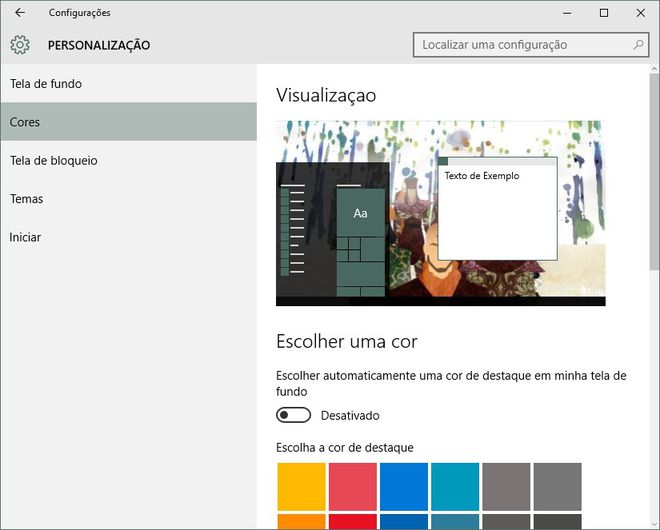This screenshot has height=530, width=660.
Task: Minimize the Configurações window
Action: tap(567, 13)
